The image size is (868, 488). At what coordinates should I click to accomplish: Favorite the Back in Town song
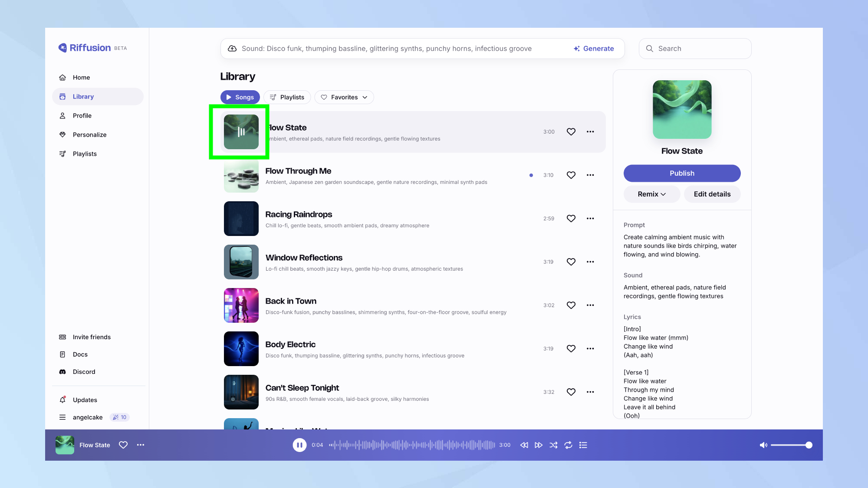(571, 305)
